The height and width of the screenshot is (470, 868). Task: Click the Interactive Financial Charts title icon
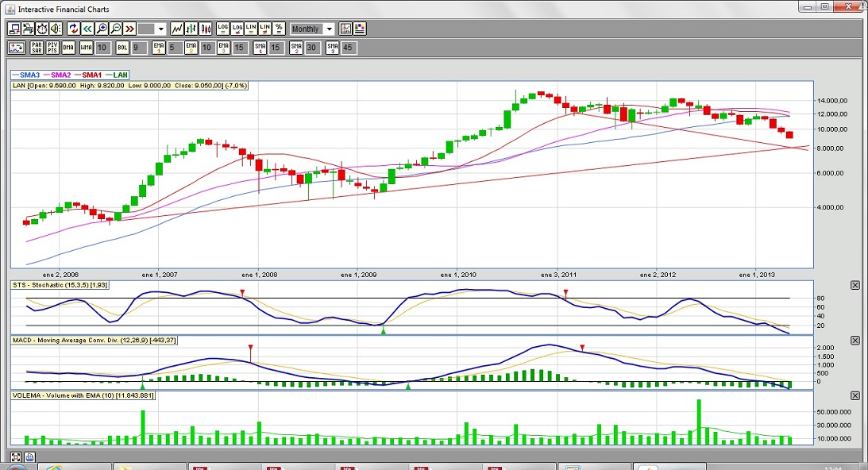pyautogui.click(x=10, y=9)
